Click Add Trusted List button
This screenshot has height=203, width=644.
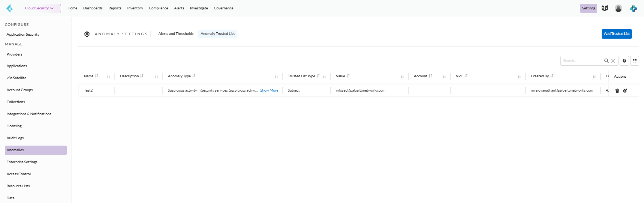point(617,34)
